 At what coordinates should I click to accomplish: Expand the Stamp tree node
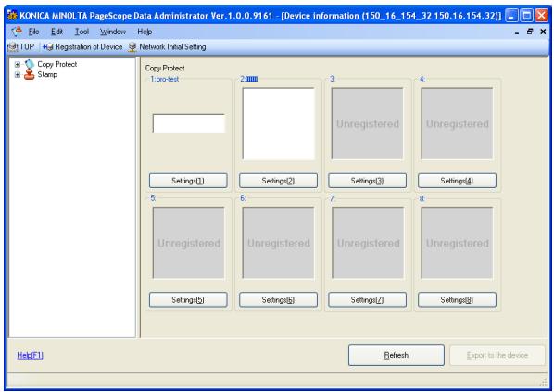pyautogui.click(x=17, y=75)
